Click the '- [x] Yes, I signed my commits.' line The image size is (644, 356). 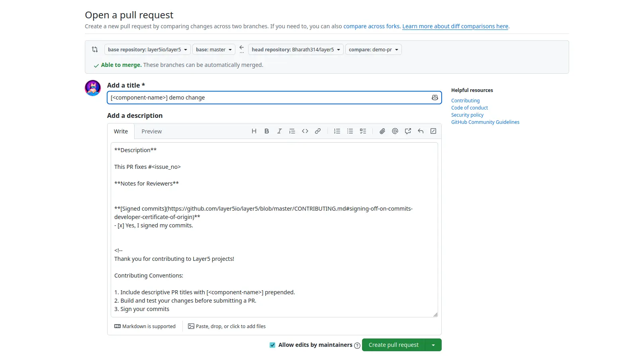(154, 225)
